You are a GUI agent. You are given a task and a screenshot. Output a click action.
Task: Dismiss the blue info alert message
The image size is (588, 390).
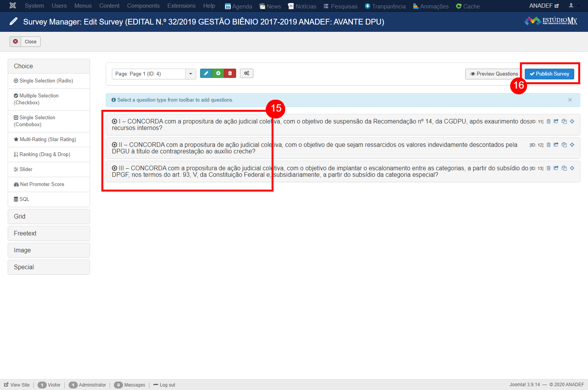click(570, 100)
